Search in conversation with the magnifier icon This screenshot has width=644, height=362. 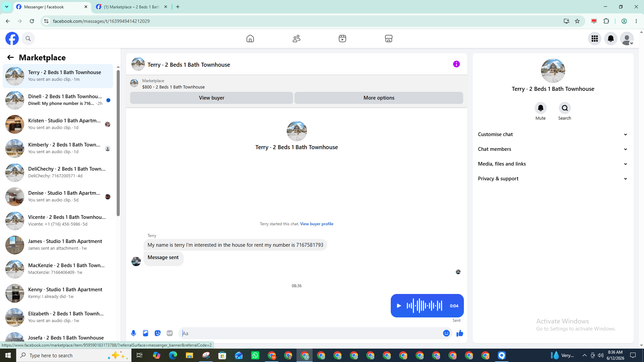coord(565,108)
